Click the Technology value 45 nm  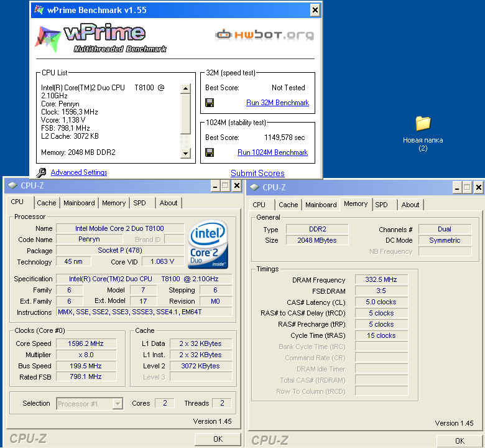coord(73,261)
